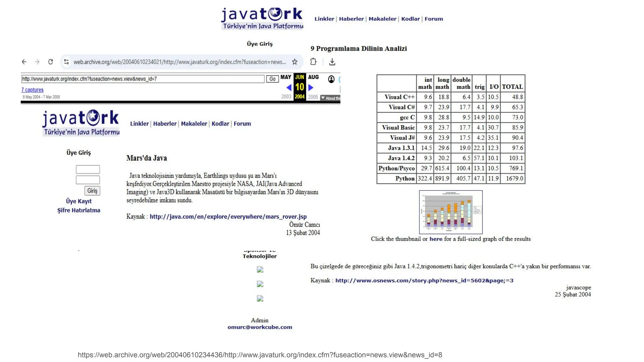Click third broken sponsor image
The image size is (644, 362).
coord(260,299)
